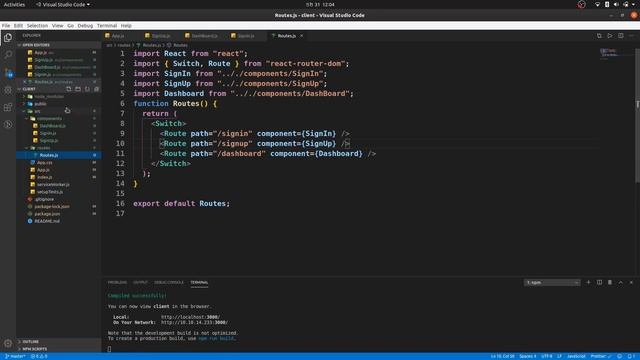Click the feedback smiley in status bar
This screenshot has width=640, height=360.
coord(620,356)
